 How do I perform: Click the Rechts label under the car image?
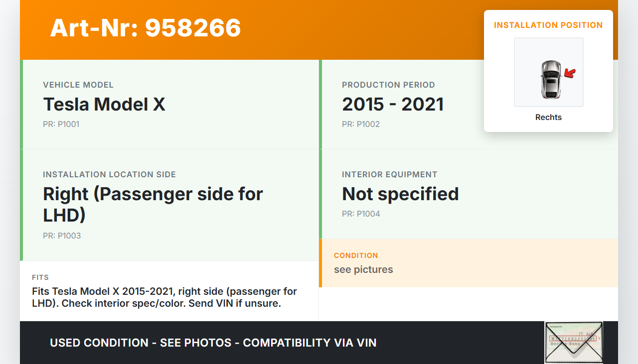pyautogui.click(x=548, y=117)
